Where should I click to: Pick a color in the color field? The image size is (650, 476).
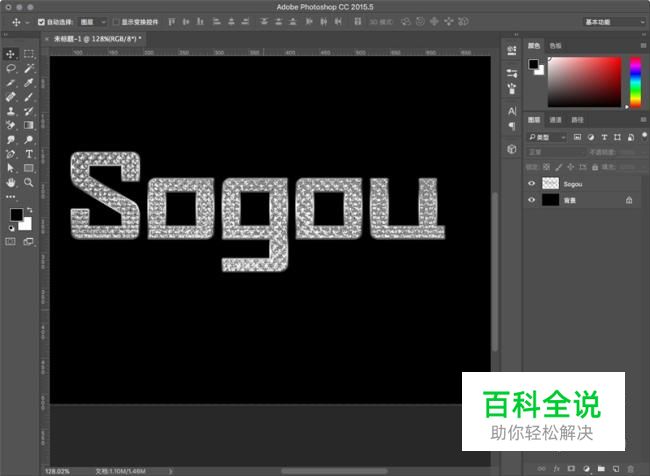click(x=585, y=82)
